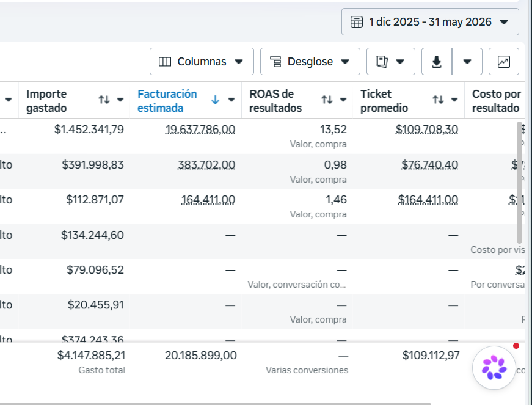Click the Costo por resultado column header
Screen dimensions: 532x405
497,101
